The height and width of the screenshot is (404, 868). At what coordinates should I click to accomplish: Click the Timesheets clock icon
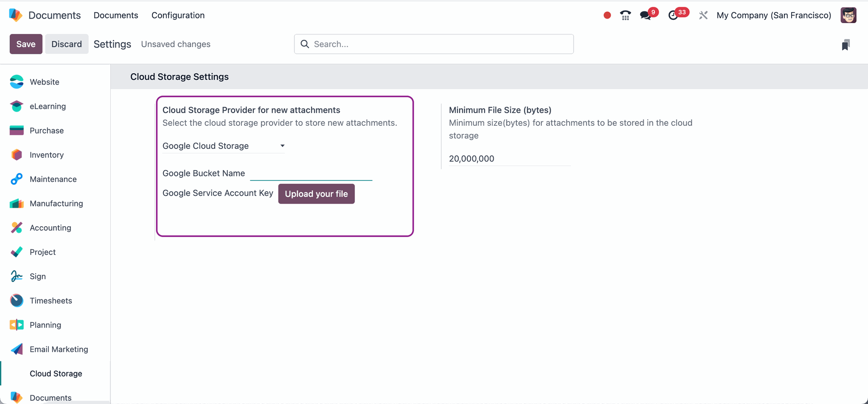tap(17, 300)
